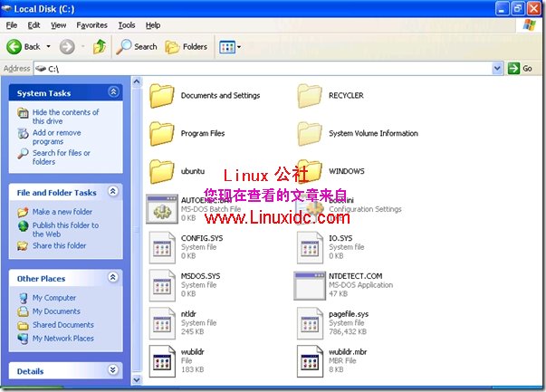Image resolution: width=546 pixels, height=392 pixels.
Task: Click Hide the contents of this drive
Action: point(65,117)
